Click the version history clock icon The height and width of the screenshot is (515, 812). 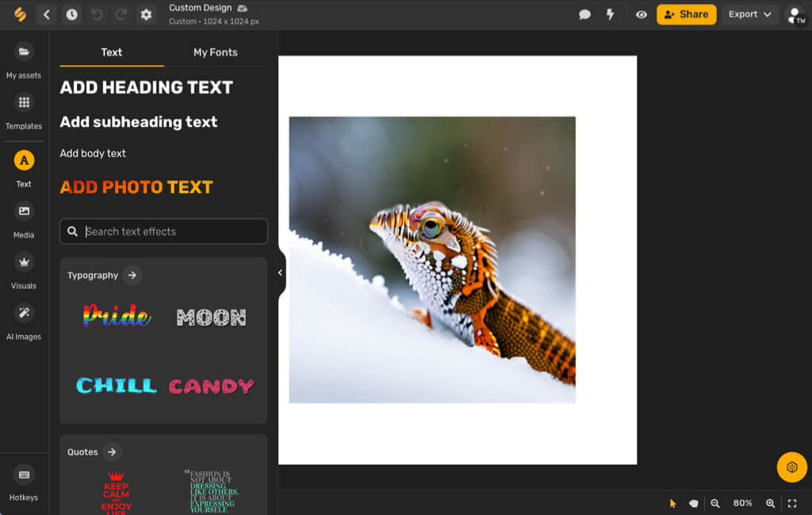click(71, 14)
